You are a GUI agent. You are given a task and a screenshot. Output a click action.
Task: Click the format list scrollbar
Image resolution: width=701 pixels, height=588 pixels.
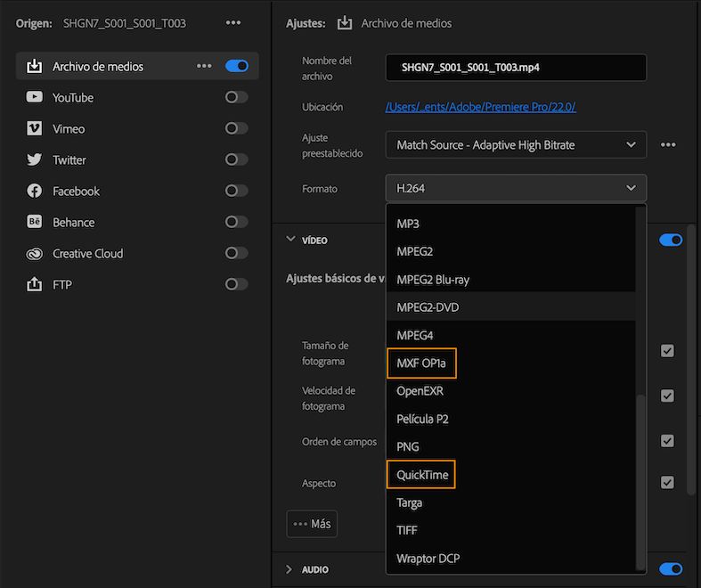coord(640,481)
